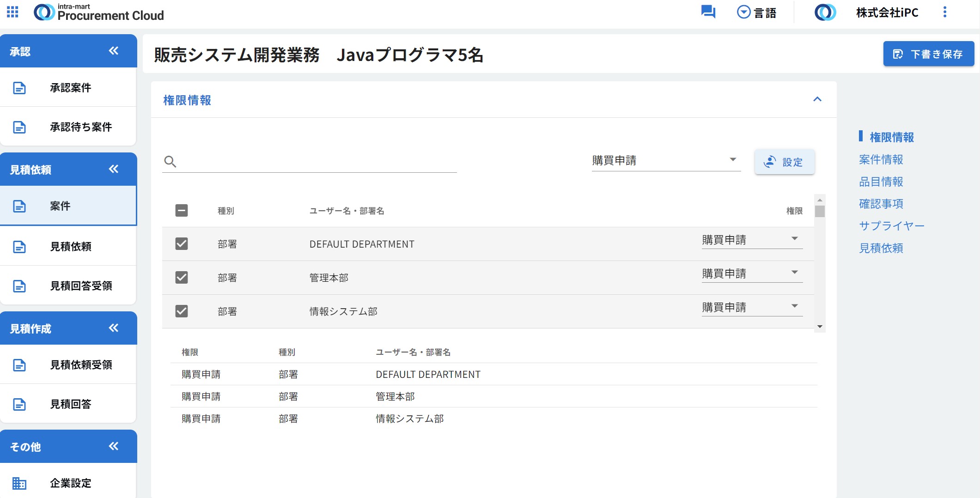Open 権限 dropdown for DEFAULT DEPARTMENT row
The height and width of the screenshot is (498, 980).
coord(752,240)
